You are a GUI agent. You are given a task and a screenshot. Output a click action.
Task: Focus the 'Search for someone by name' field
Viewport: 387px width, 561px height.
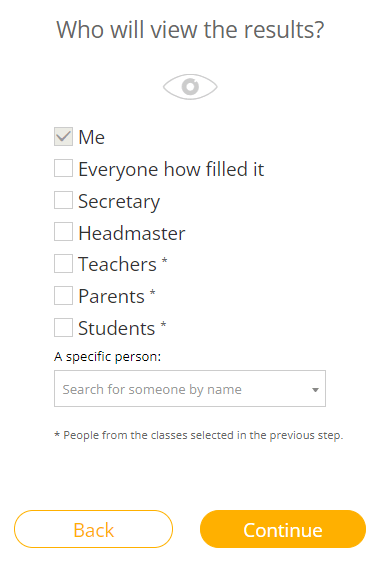coord(190,389)
